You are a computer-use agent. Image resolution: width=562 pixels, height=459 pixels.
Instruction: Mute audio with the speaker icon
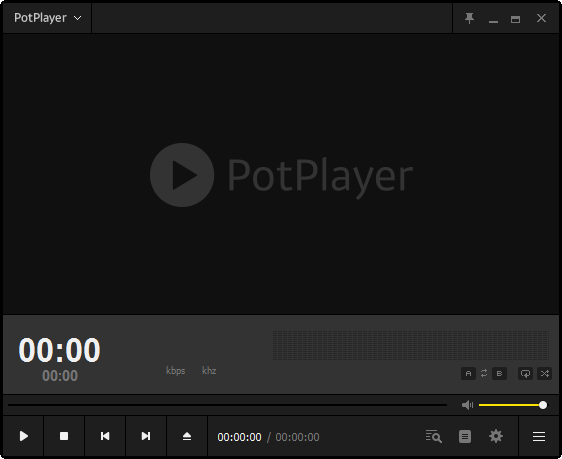click(x=467, y=405)
